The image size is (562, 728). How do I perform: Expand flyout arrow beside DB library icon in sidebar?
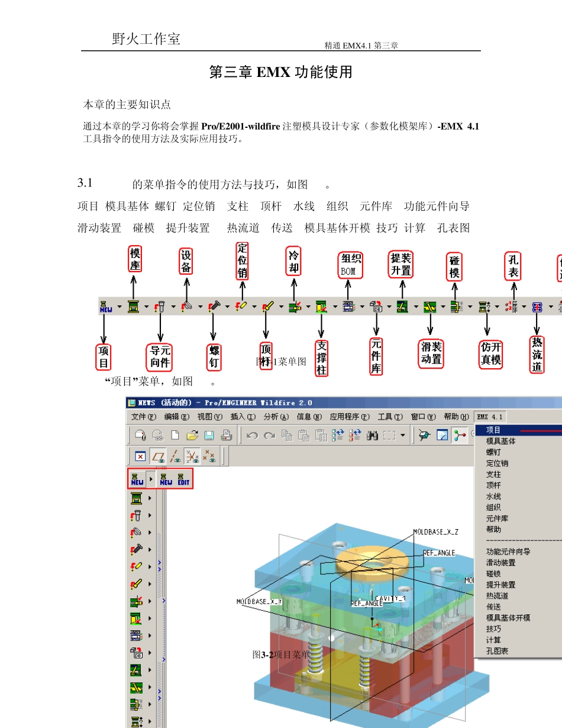(150, 653)
